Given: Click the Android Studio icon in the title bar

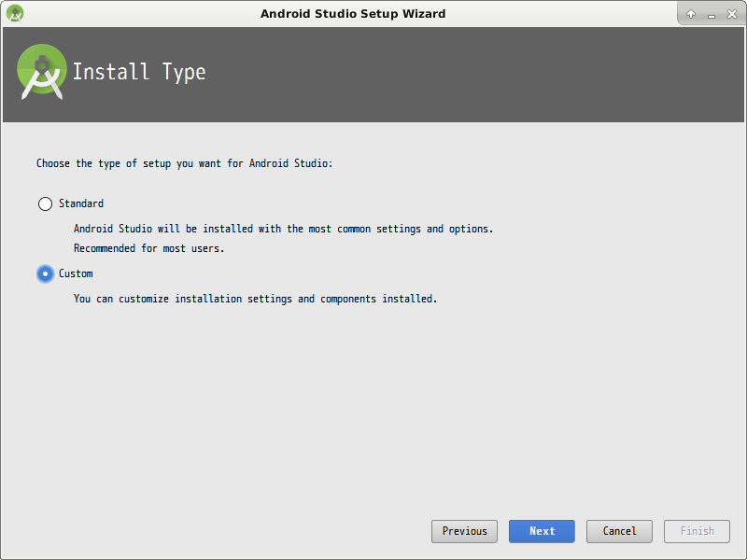Looking at the screenshot, I should coord(15,13).
